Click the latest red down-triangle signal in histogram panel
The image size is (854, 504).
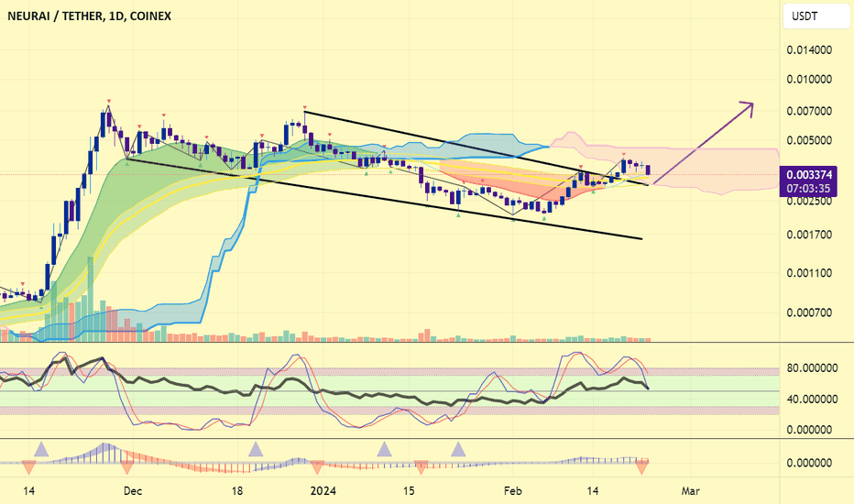point(642,466)
